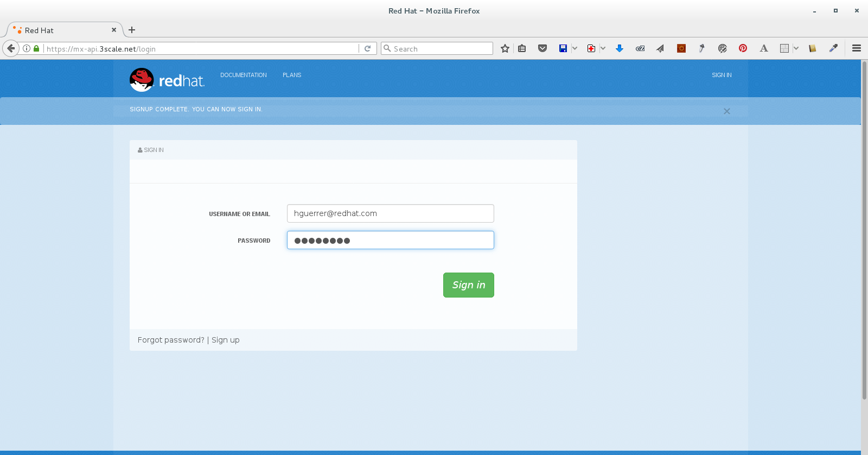Click the Sign In link in header
The height and width of the screenshot is (455, 868).
coord(722,75)
